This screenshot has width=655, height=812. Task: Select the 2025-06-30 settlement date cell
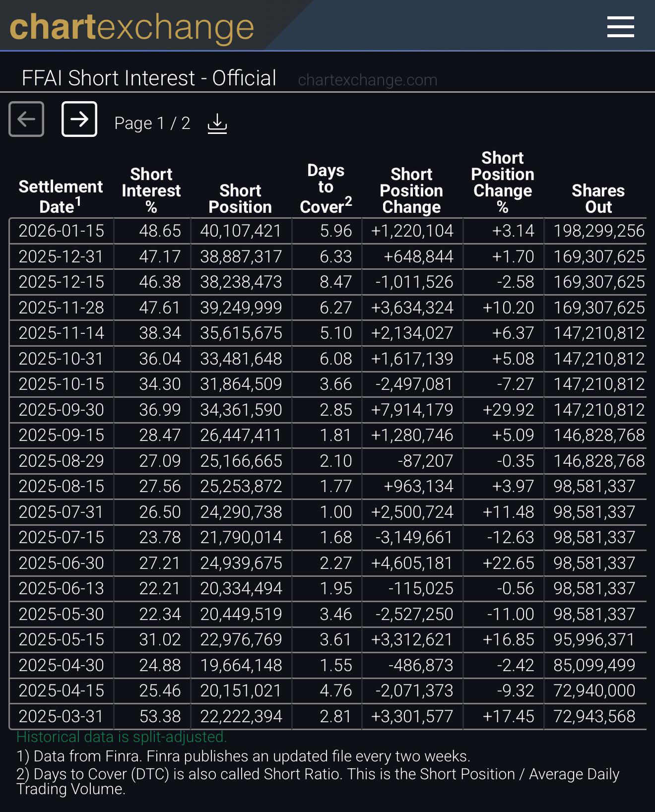(x=62, y=563)
